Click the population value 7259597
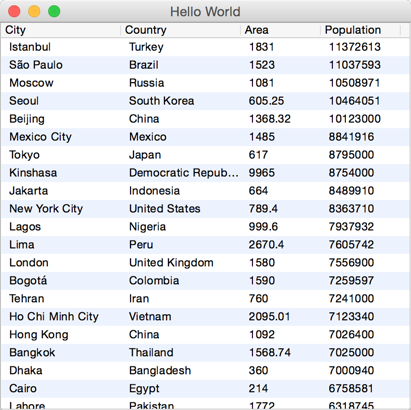This screenshot has height=410, width=411. coord(351,281)
